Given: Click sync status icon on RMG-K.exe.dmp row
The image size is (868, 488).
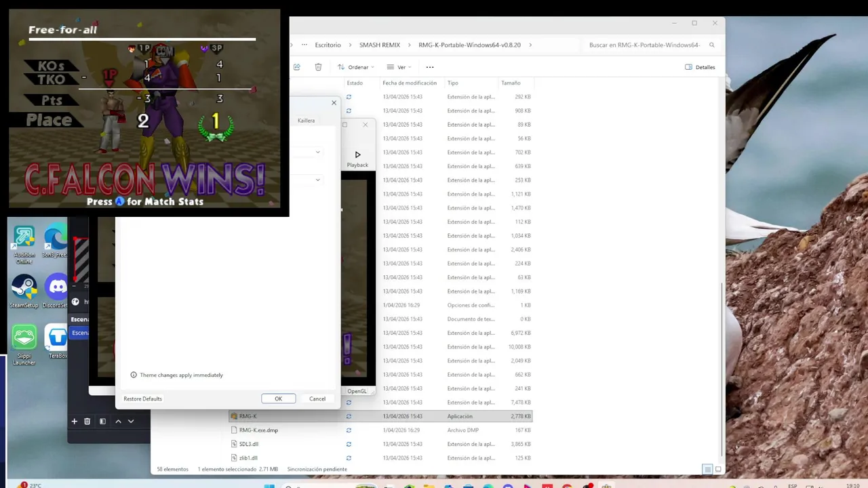Looking at the screenshot, I should 349,430.
